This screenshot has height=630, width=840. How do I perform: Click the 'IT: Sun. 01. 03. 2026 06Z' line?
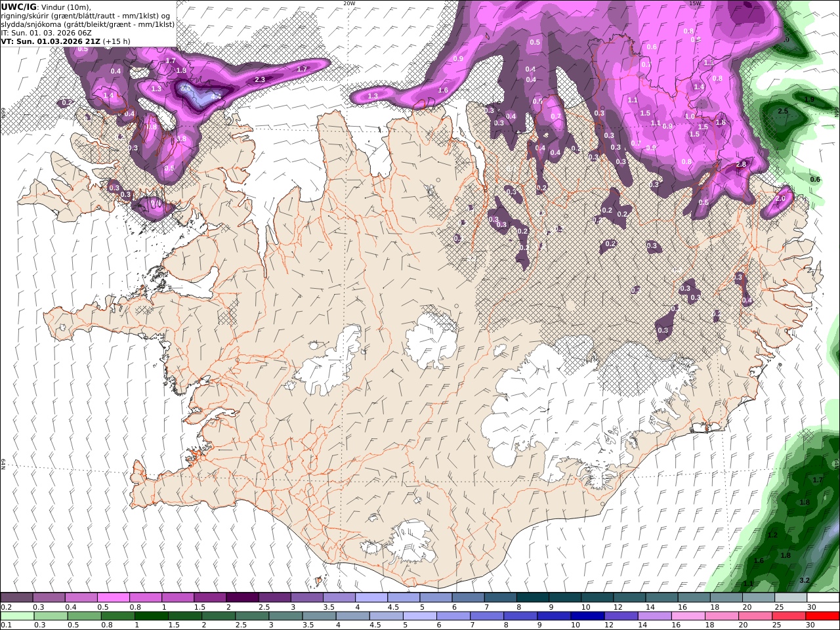point(46,33)
